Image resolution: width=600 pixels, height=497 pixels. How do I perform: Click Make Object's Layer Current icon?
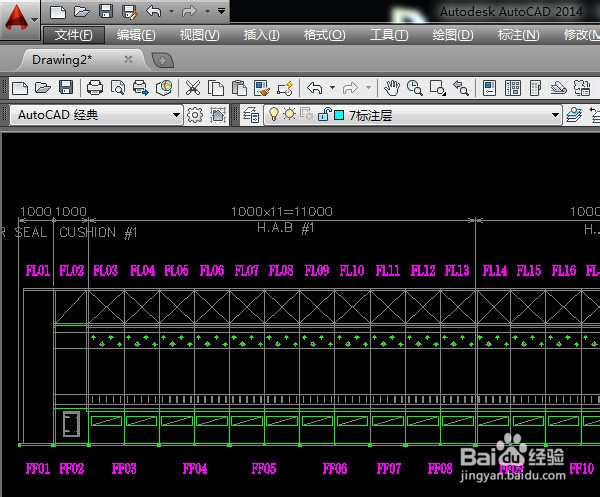[574, 115]
